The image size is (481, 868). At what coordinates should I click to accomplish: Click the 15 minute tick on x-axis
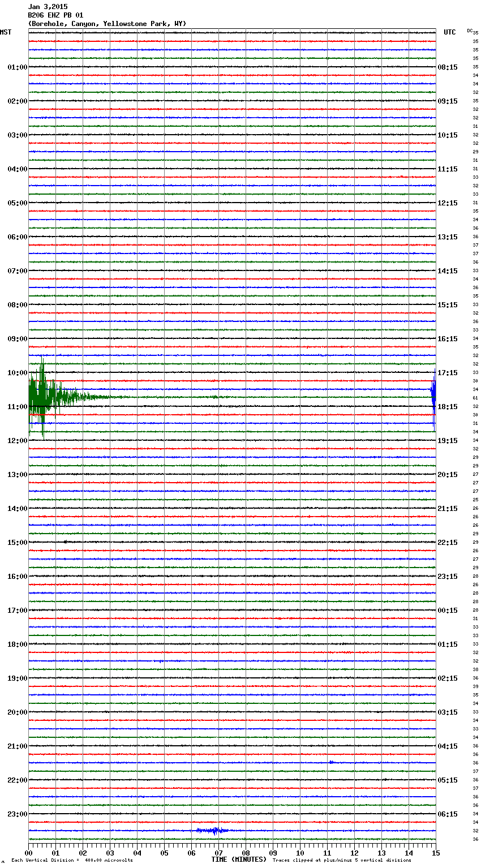click(x=435, y=853)
